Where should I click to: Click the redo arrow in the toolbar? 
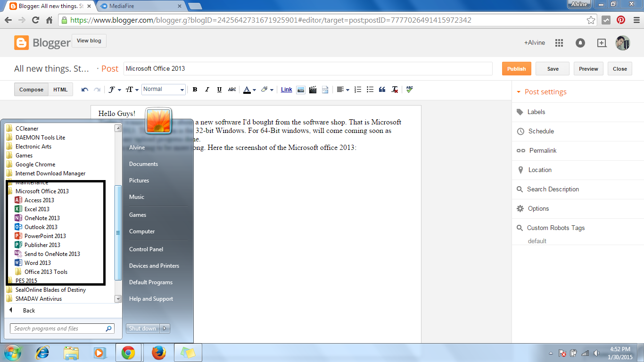(x=97, y=90)
